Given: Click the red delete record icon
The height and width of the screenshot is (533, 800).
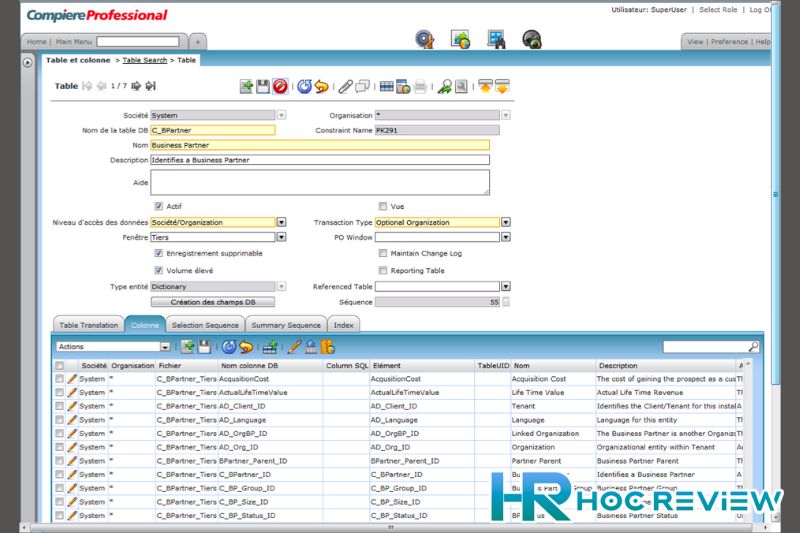Looking at the screenshot, I should (280, 86).
